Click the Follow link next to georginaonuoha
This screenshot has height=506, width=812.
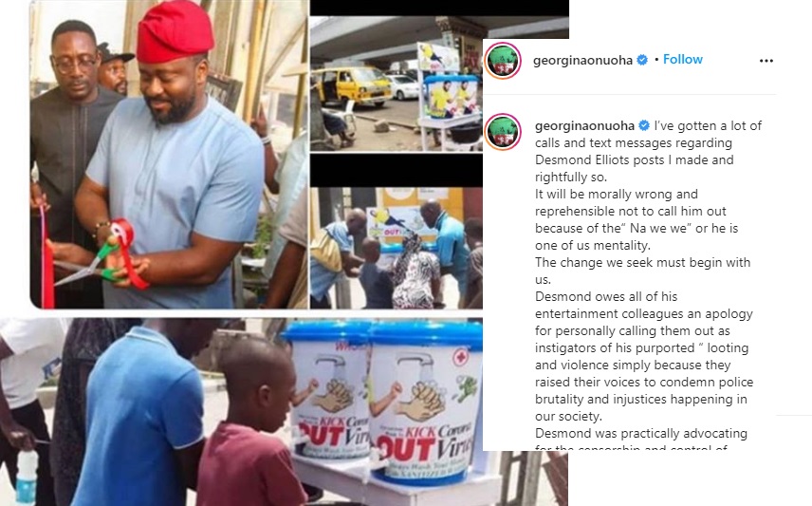click(x=683, y=60)
